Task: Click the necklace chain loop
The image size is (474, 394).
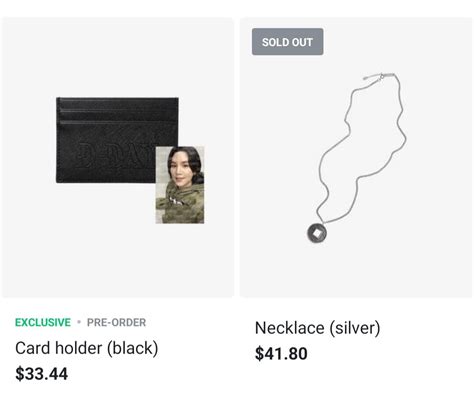Action: (x=362, y=148)
